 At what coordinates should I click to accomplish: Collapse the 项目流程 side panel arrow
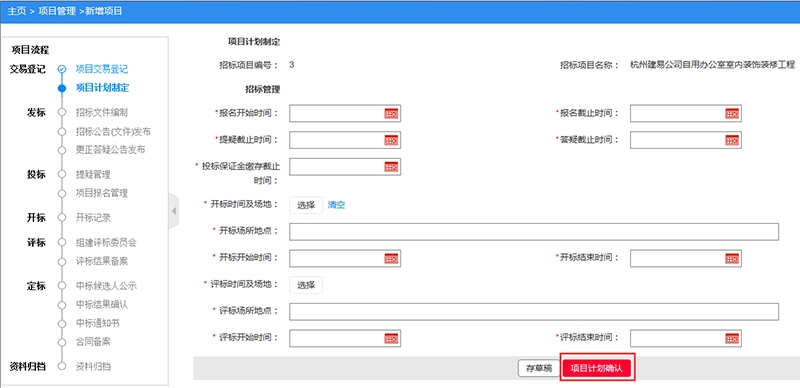(x=173, y=211)
